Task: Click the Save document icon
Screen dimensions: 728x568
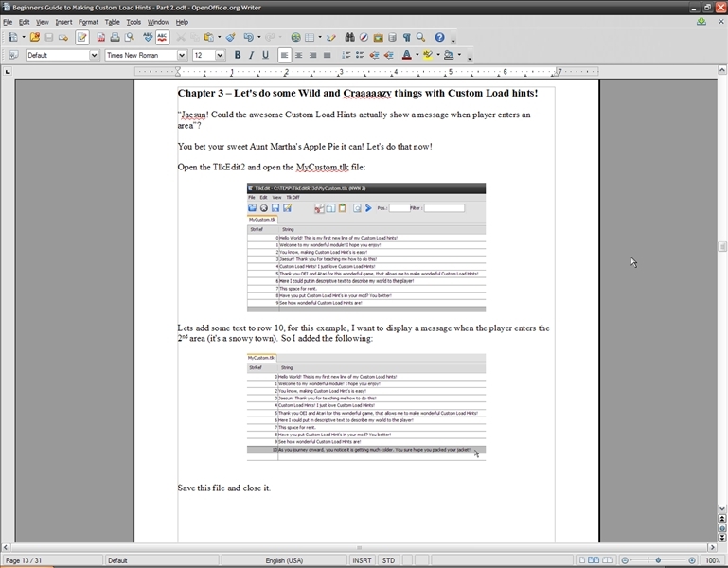Action: click(x=49, y=38)
